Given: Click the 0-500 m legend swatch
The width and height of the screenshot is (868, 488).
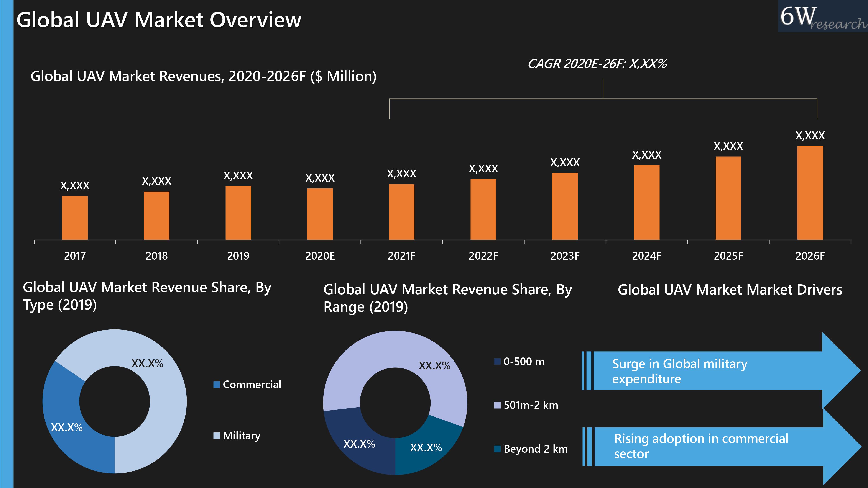Looking at the screenshot, I should click(x=497, y=362).
